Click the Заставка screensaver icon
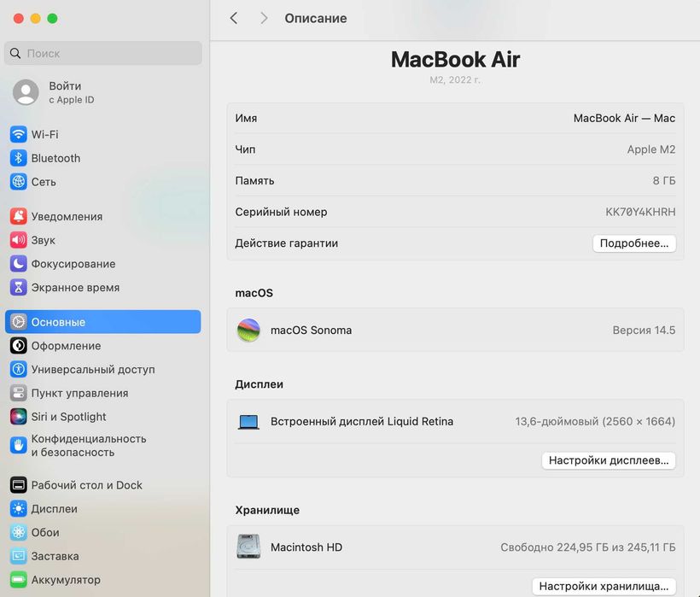700x597 pixels. [18, 556]
